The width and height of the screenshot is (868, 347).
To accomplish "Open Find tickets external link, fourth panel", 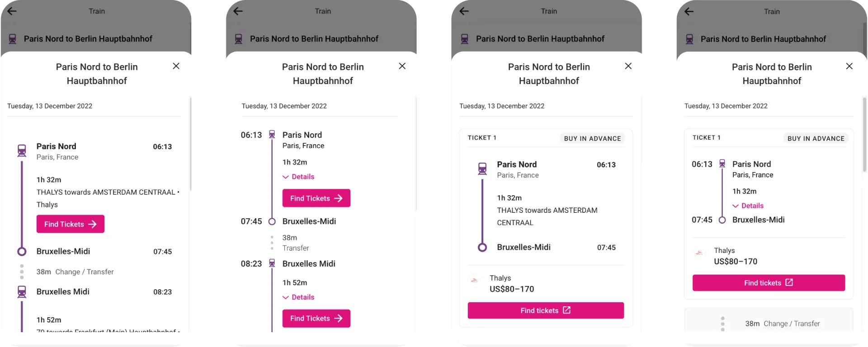I will tap(769, 283).
